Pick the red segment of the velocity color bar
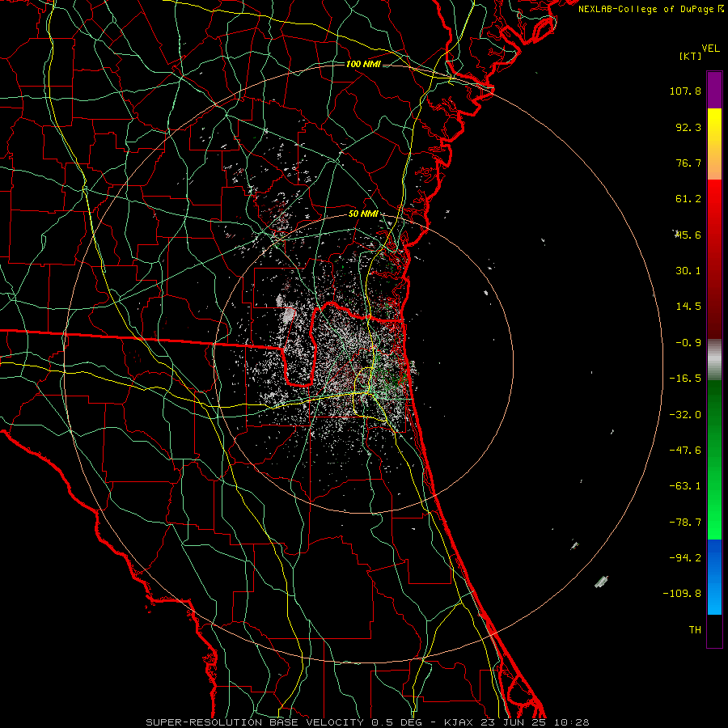Image resolution: width=728 pixels, height=728 pixels. 714,259
